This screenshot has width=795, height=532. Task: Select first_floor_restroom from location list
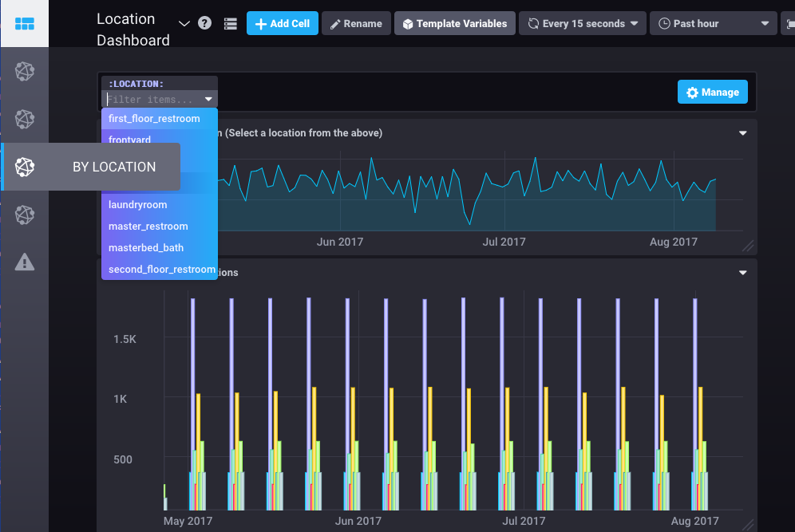click(x=160, y=119)
